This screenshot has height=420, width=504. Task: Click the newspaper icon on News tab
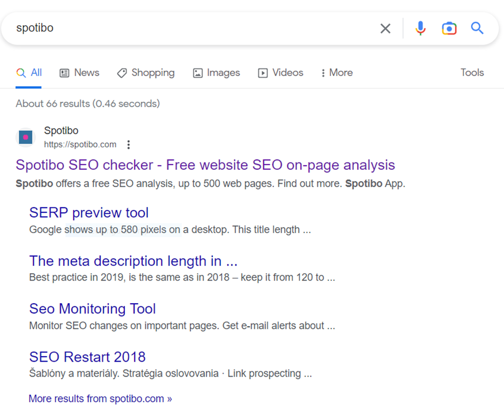pos(64,73)
